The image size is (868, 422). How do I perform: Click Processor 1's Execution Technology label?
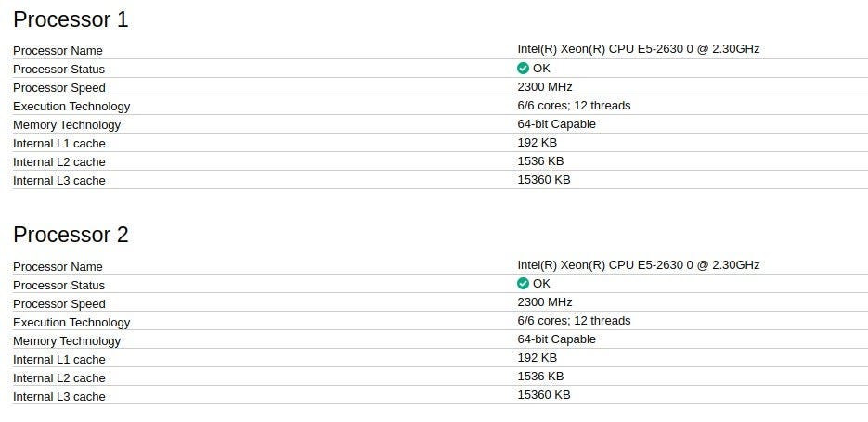tap(71, 107)
